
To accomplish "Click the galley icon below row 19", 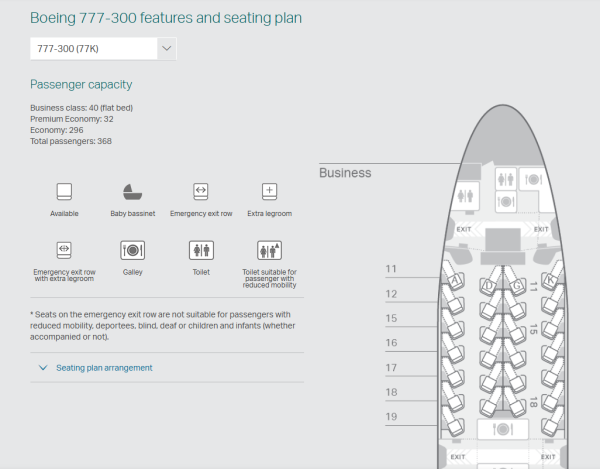I will click(x=503, y=430).
